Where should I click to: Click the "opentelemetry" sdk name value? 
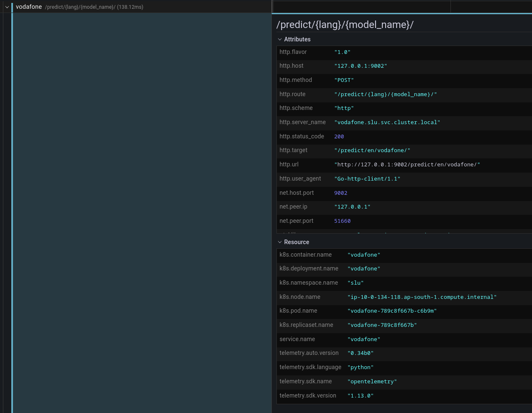[x=372, y=382]
